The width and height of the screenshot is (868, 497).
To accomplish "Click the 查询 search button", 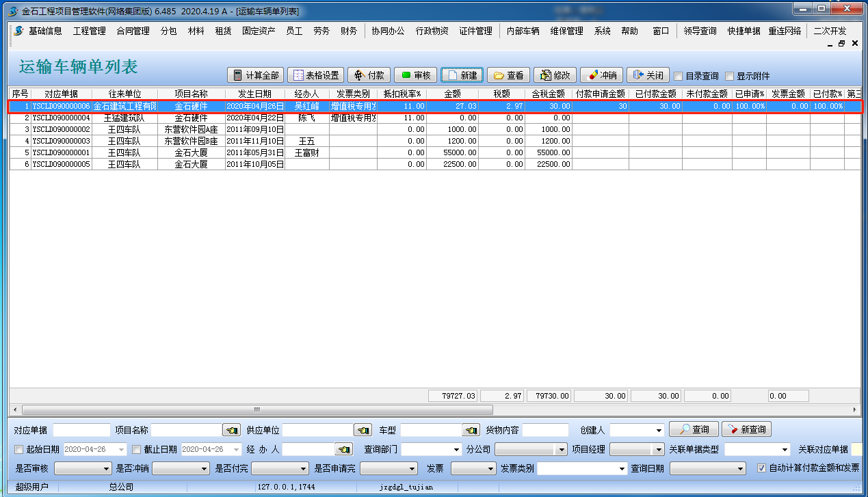I will [694, 429].
